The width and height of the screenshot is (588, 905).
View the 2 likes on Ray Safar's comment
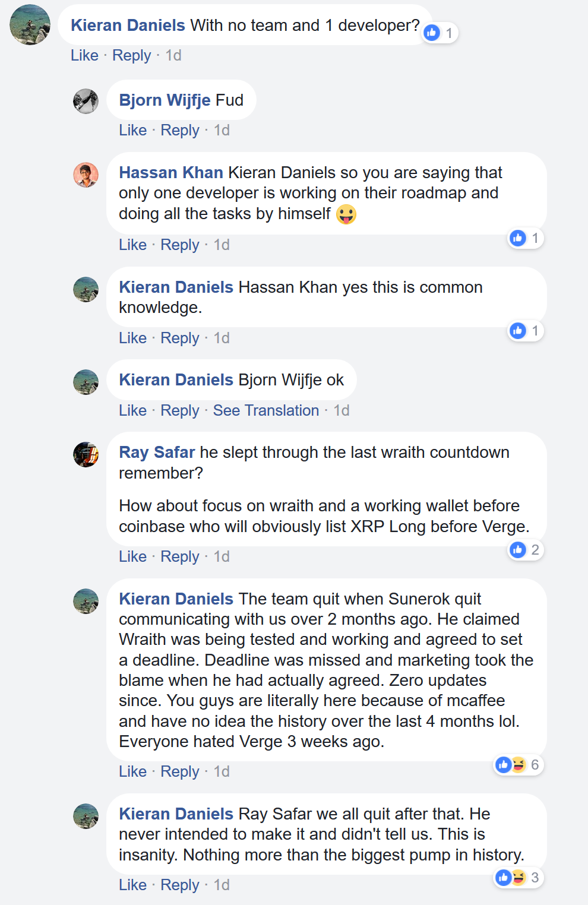[x=526, y=550]
